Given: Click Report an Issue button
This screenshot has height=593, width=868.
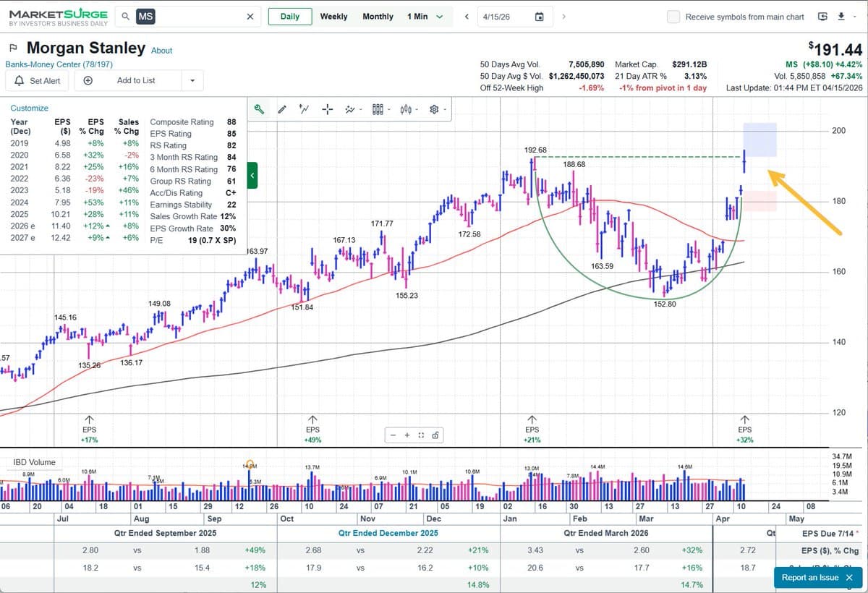Looking at the screenshot, I should click(810, 577).
